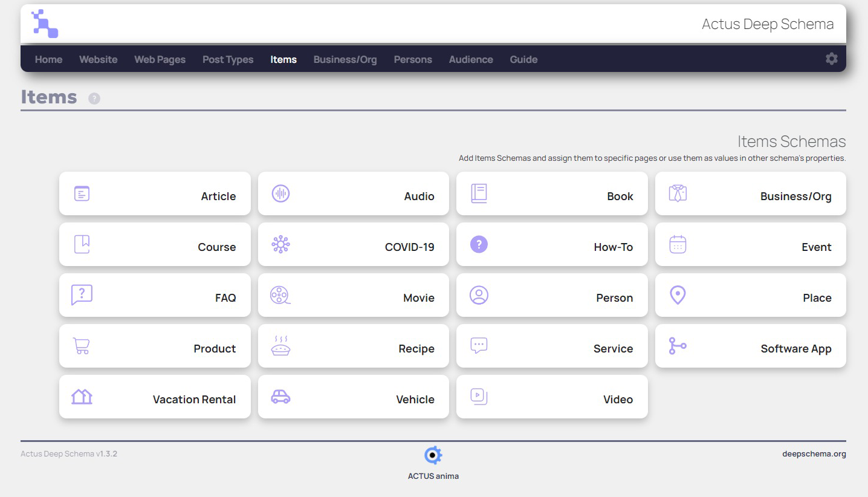The height and width of the screenshot is (497, 868).
Task: Select the Product schema label
Action: [x=215, y=348]
